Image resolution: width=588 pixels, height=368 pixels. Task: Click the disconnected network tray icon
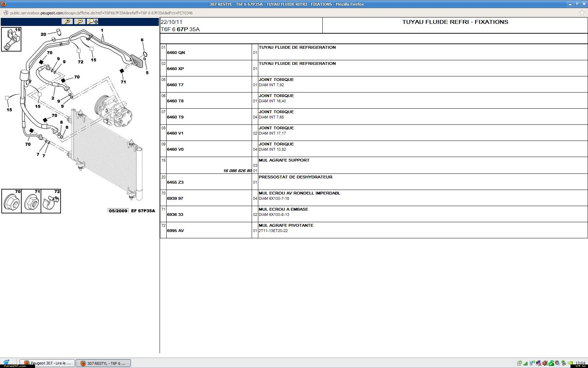538,363
